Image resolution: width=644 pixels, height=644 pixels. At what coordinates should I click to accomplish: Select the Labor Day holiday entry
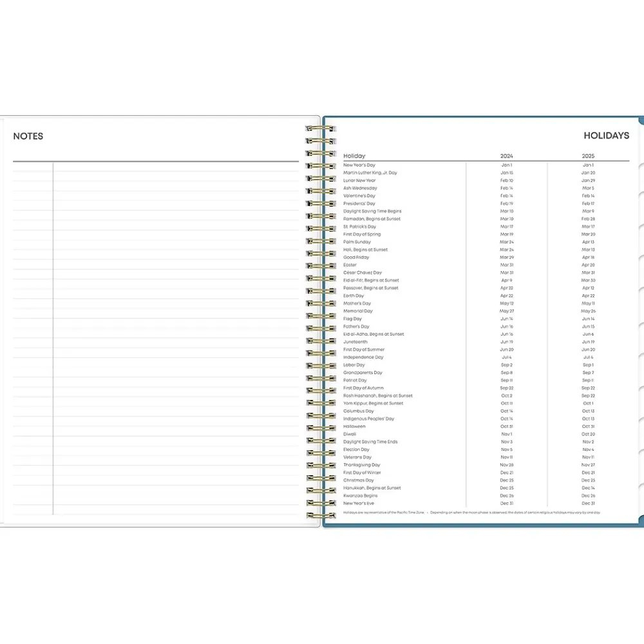[x=354, y=365]
